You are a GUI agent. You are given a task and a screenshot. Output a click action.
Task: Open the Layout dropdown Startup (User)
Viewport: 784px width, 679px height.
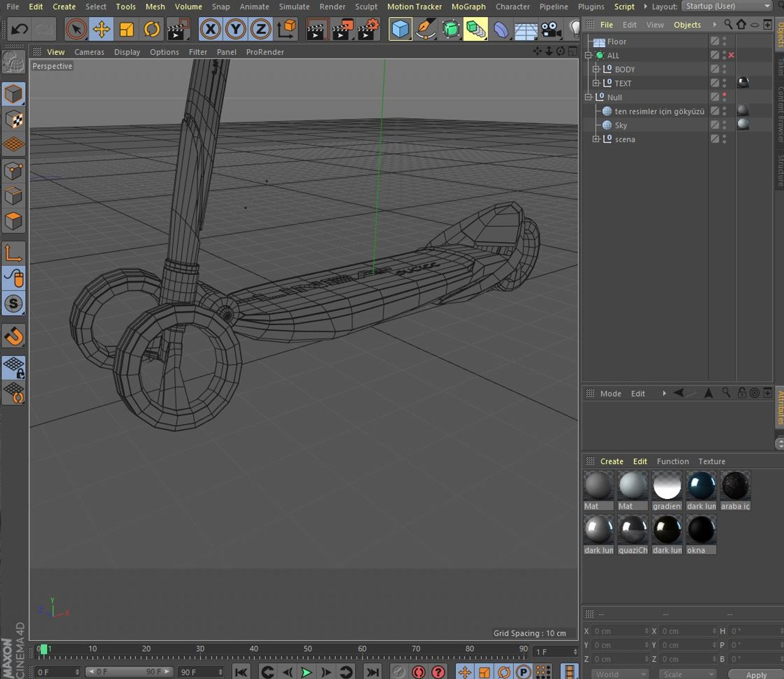727,6
